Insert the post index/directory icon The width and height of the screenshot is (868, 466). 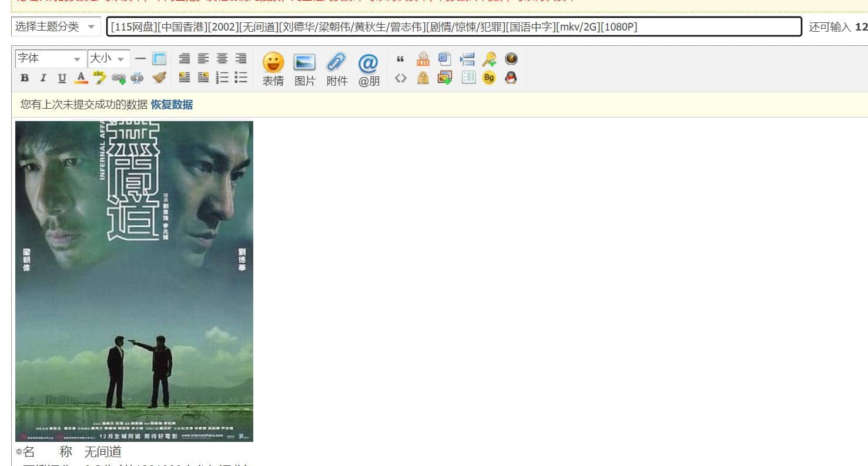[x=468, y=78]
